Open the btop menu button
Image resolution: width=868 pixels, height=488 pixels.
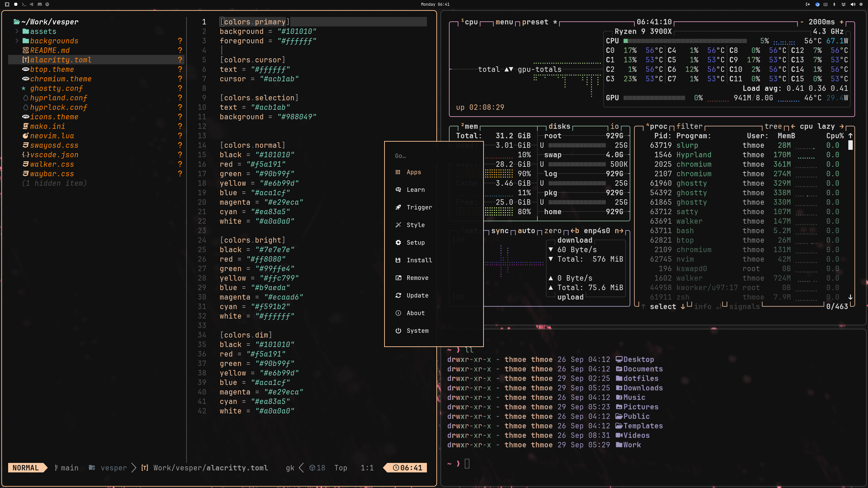coord(504,22)
